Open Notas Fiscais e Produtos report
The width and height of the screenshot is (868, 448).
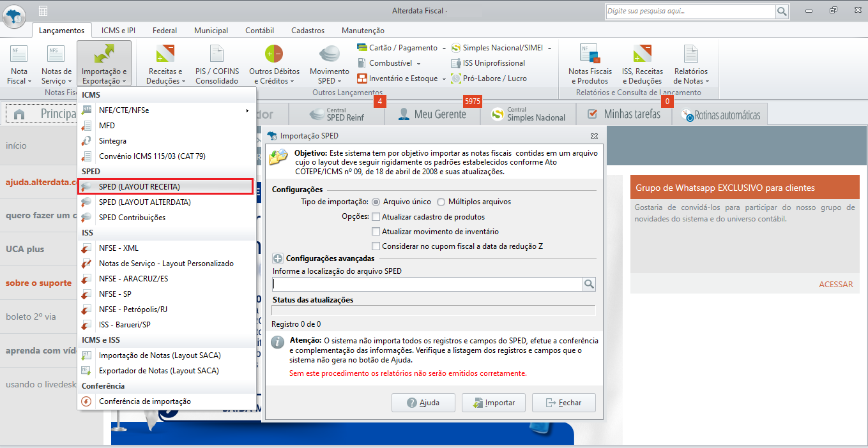pyautogui.click(x=590, y=64)
